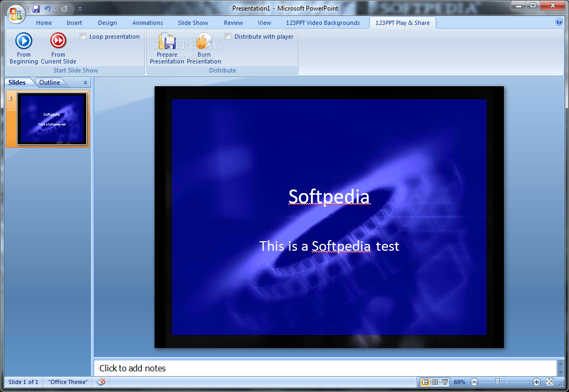Select slide 1 thumbnail
The image size is (569, 392).
pyautogui.click(x=52, y=118)
